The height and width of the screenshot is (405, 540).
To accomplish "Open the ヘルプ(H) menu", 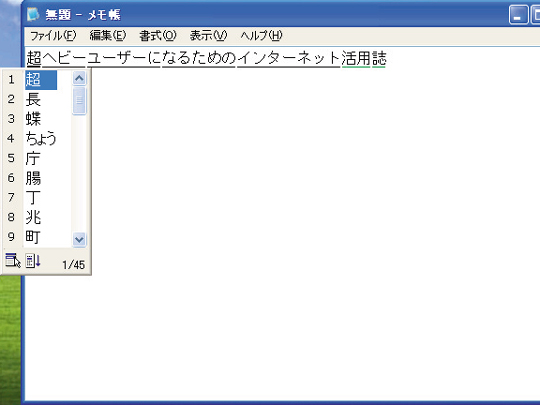I will point(261,35).
